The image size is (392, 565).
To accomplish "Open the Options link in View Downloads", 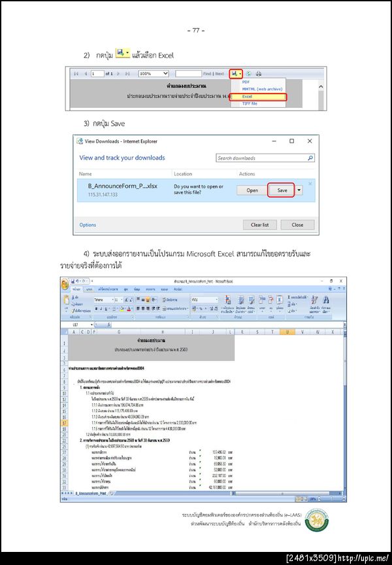I will (88, 225).
